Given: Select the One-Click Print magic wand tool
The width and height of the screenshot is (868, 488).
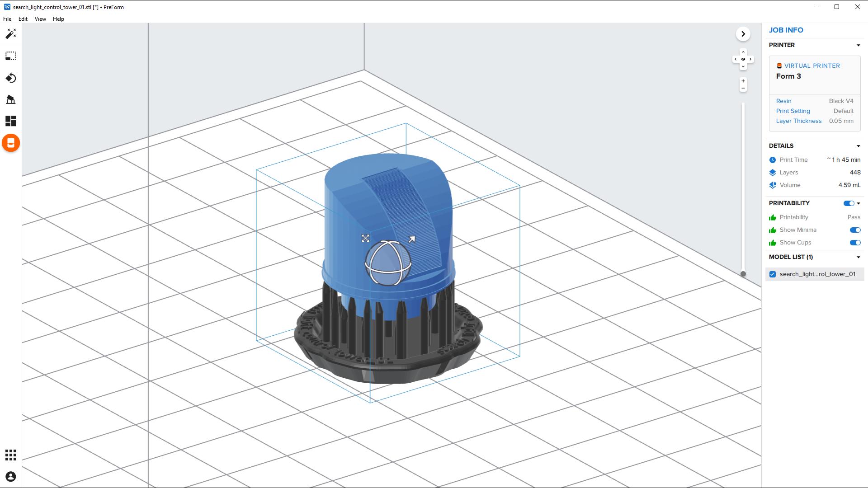Looking at the screenshot, I should pyautogui.click(x=11, y=34).
